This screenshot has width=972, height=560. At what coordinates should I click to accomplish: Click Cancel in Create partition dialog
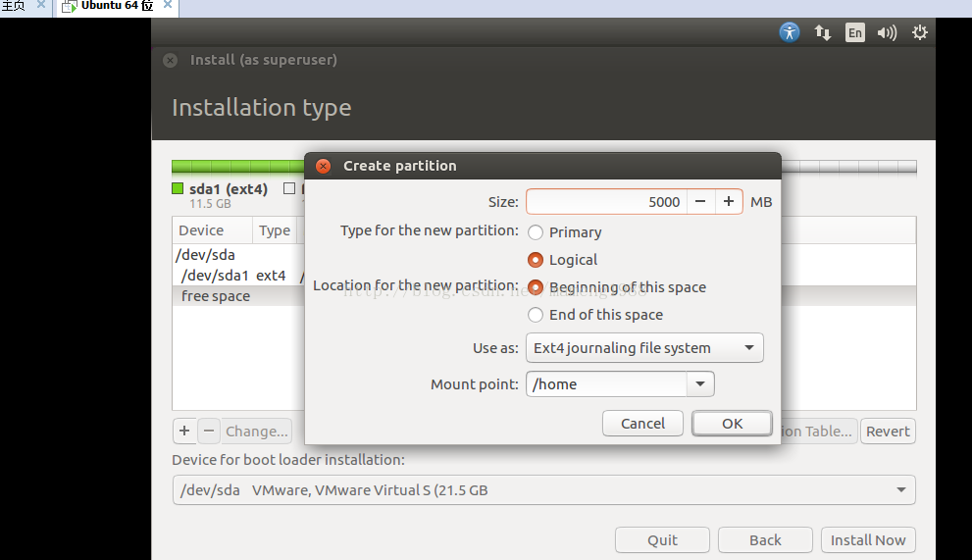642,424
